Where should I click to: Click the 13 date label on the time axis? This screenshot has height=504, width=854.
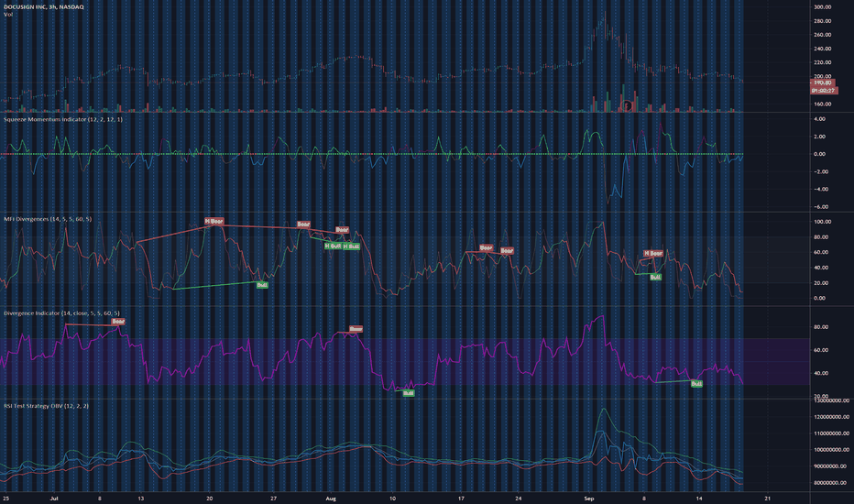[x=141, y=498]
